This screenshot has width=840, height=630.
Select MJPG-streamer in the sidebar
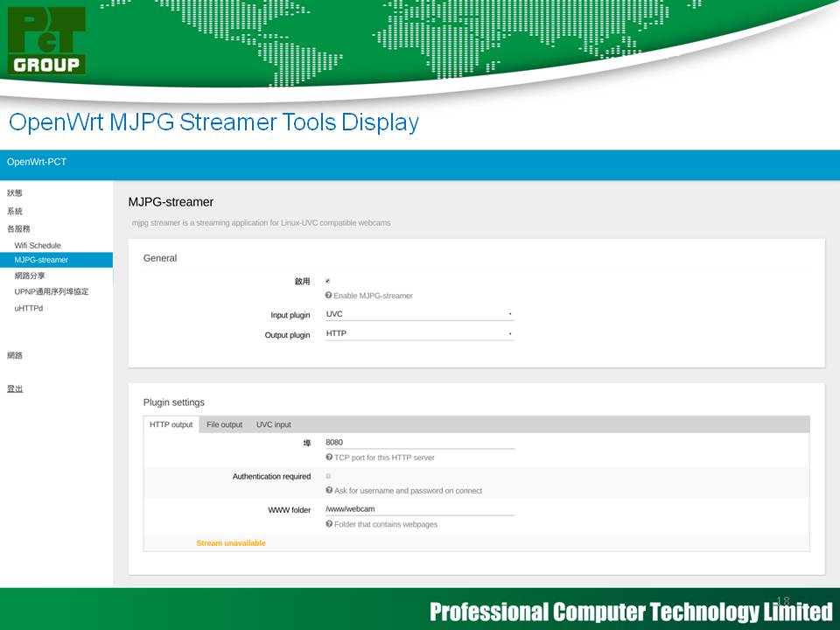point(41,260)
